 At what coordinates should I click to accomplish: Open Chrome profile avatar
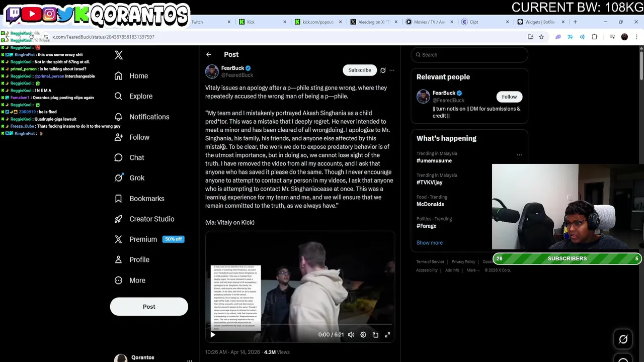pyautogui.click(x=624, y=37)
